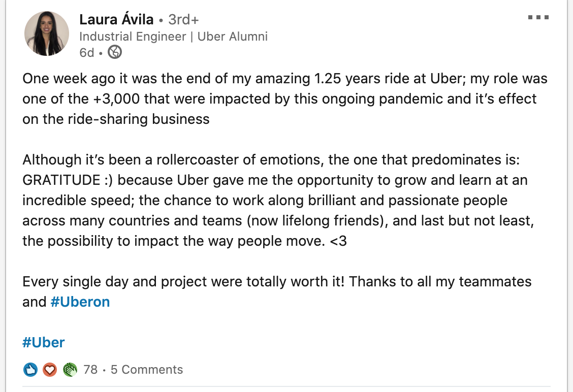
Task: Open Laura Ávila's profile photo
Action: tap(47, 34)
